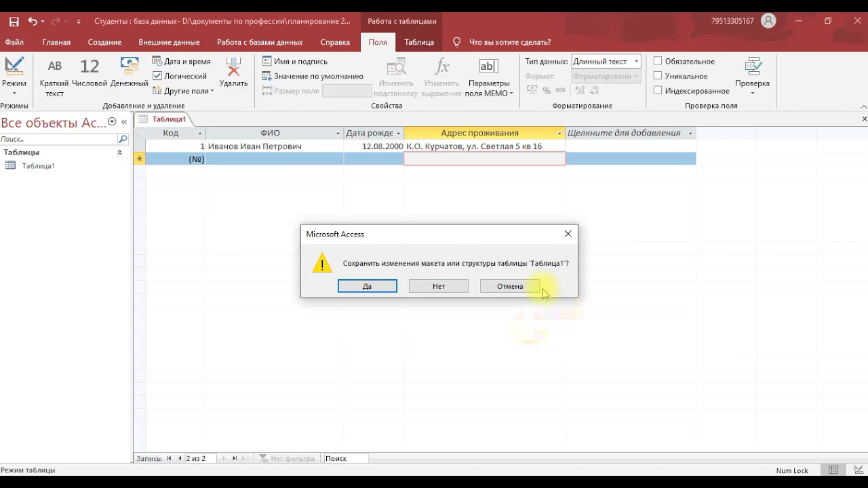
Task: Go to previous record button
Action: [180, 459]
